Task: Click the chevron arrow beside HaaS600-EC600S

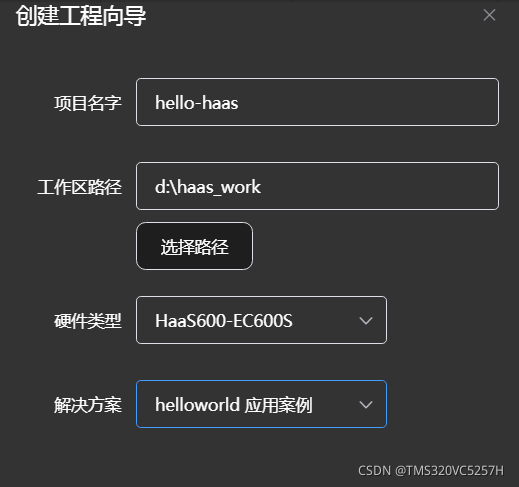Action: [366, 321]
